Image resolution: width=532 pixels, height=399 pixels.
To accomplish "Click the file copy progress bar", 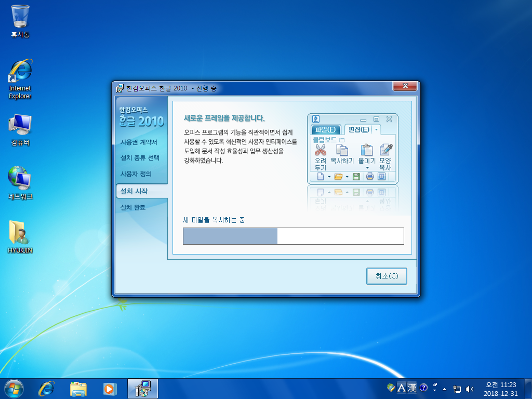I will (294, 236).
